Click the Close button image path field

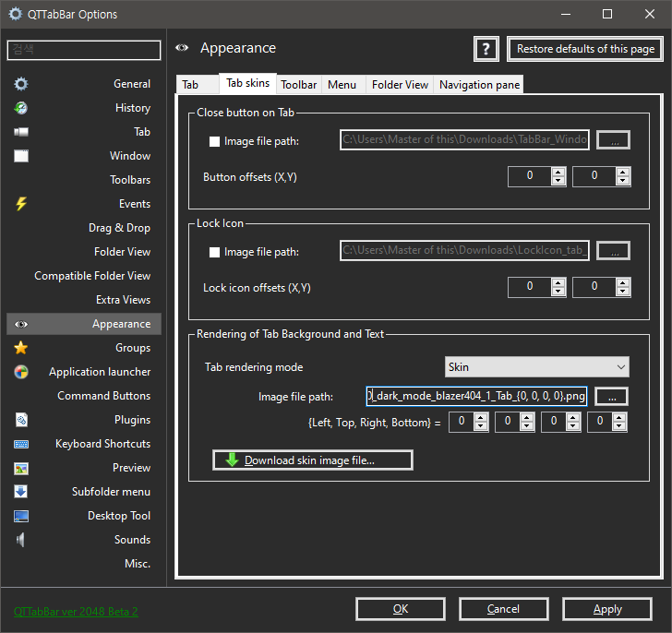coord(464,140)
